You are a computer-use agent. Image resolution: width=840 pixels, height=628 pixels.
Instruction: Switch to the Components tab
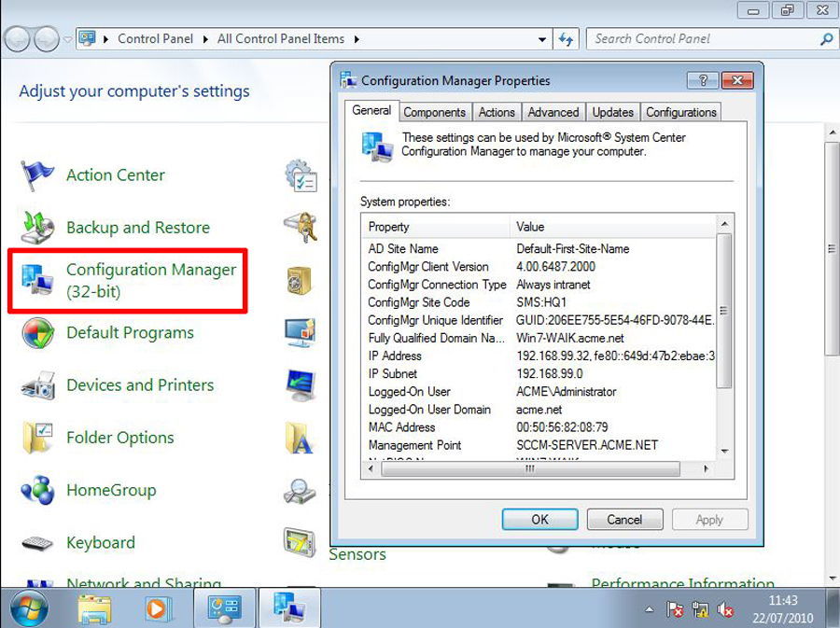[434, 112]
